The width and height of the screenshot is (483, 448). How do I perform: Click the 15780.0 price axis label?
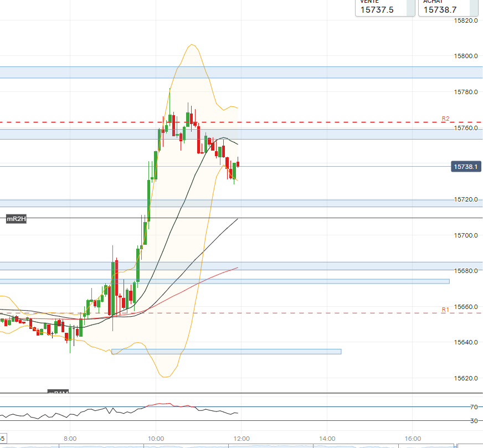(x=466, y=92)
